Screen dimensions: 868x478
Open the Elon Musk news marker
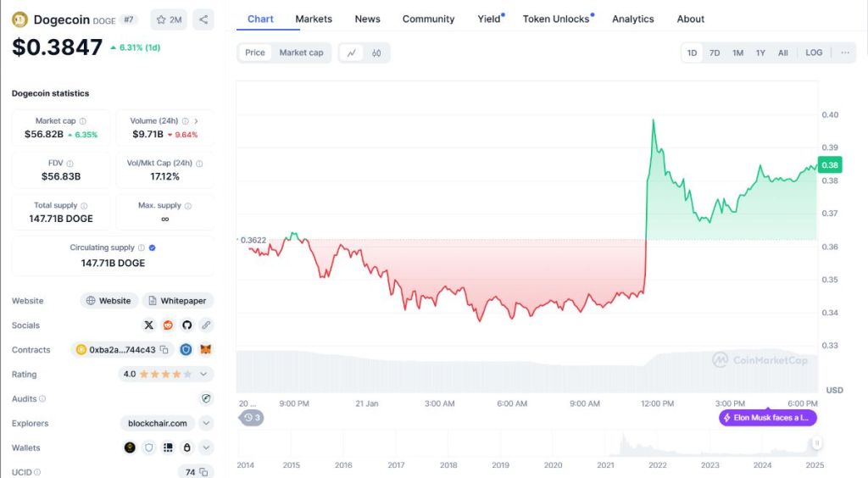[768, 418]
